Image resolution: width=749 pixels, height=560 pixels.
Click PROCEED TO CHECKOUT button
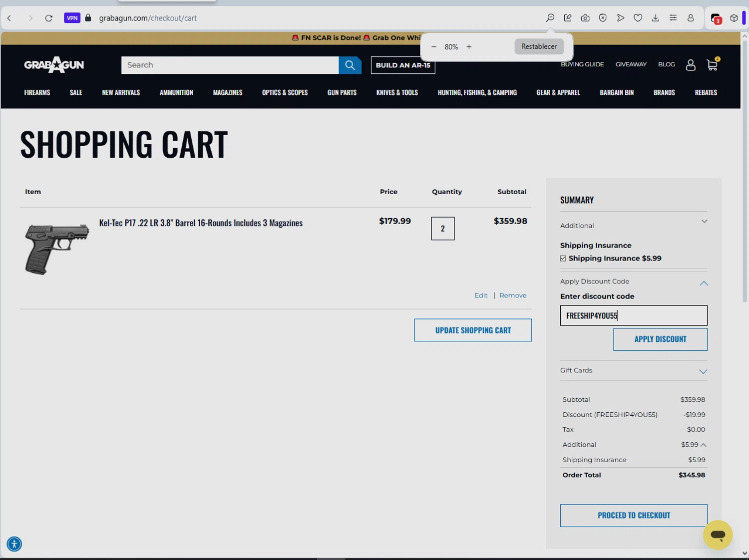point(634,516)
